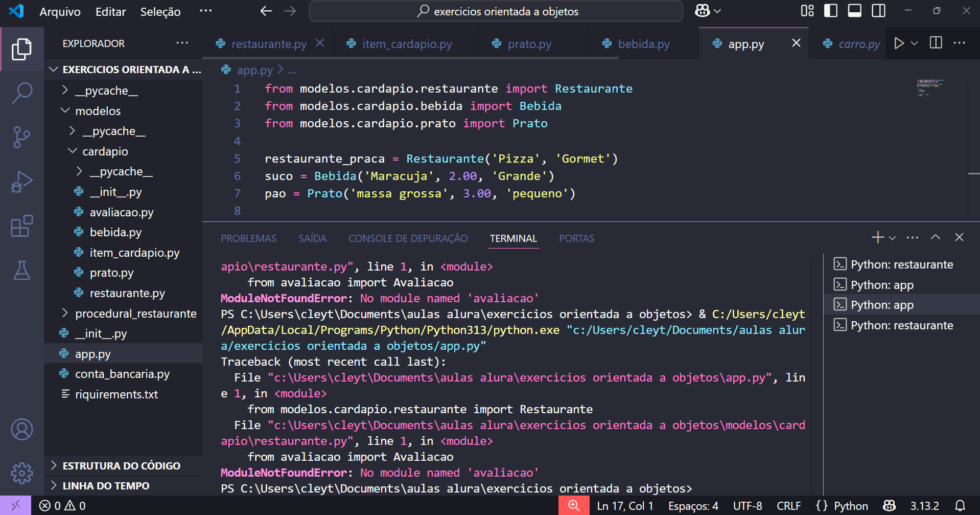Open Source Control view
The image size is (980, 515).
click(21, 138)
